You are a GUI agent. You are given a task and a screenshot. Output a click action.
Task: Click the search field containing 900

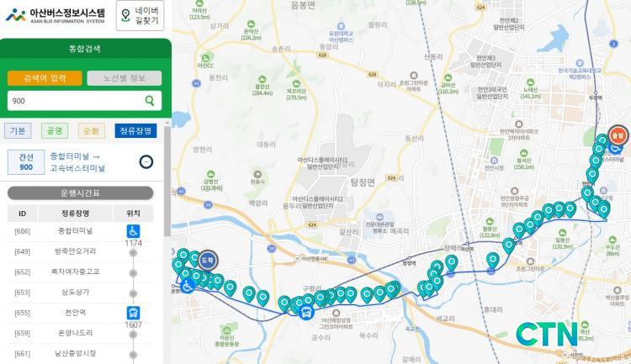click(x=84, y=101)
